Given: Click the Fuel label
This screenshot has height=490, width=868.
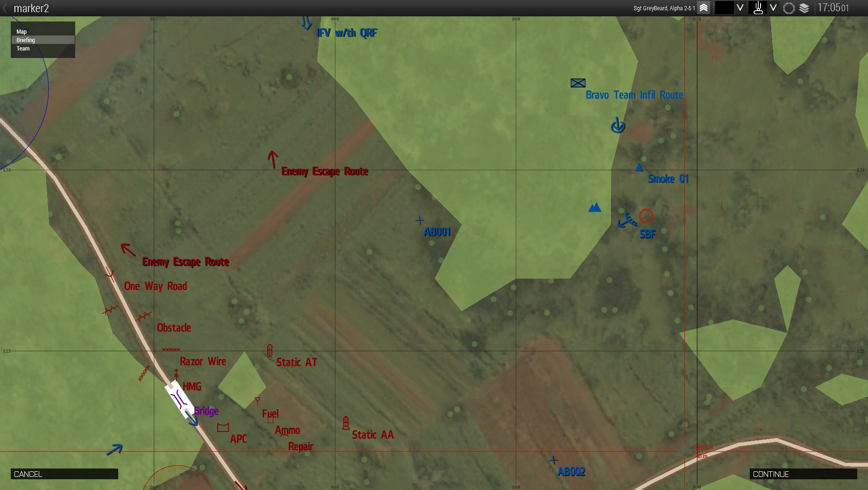Looking at the screenshot, I should (x=270, y=414).
